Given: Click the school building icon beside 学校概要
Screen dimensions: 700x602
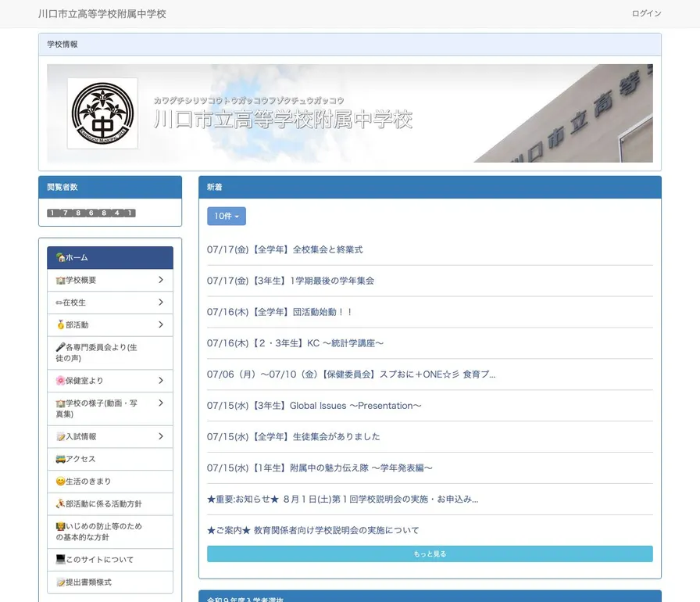Looking at the screenshot, I should pos(61,280).
